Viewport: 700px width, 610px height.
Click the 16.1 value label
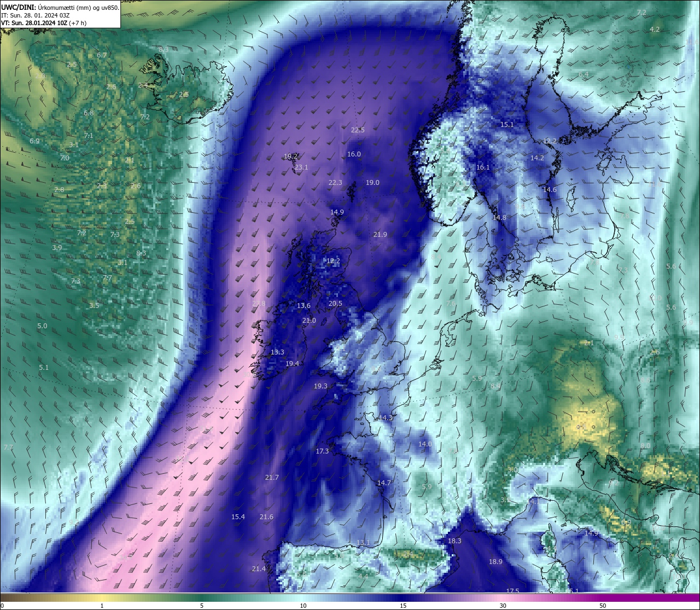click(x=483, y=167)
